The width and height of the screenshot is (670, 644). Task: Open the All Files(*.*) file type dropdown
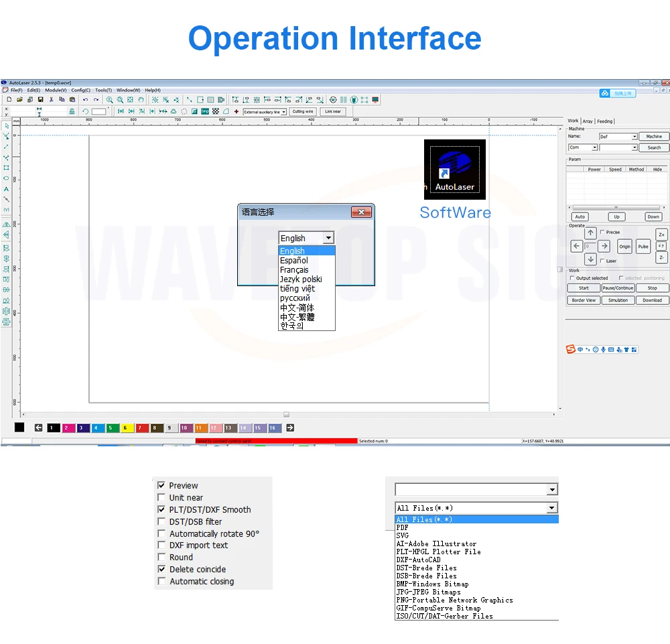552,508
